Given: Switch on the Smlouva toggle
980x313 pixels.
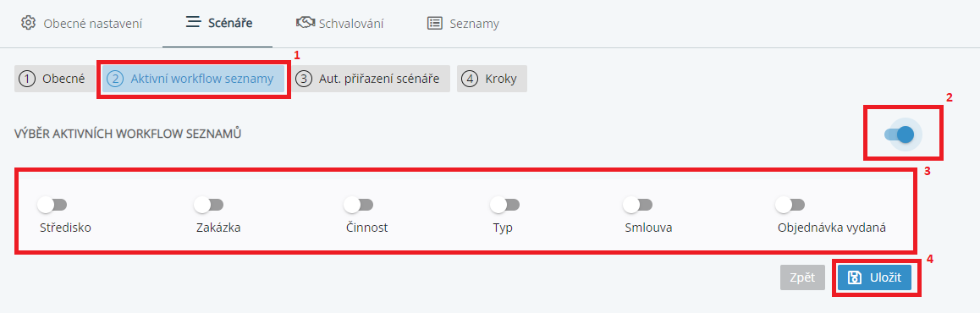Looking at the screenshot, I should [637, 204].
